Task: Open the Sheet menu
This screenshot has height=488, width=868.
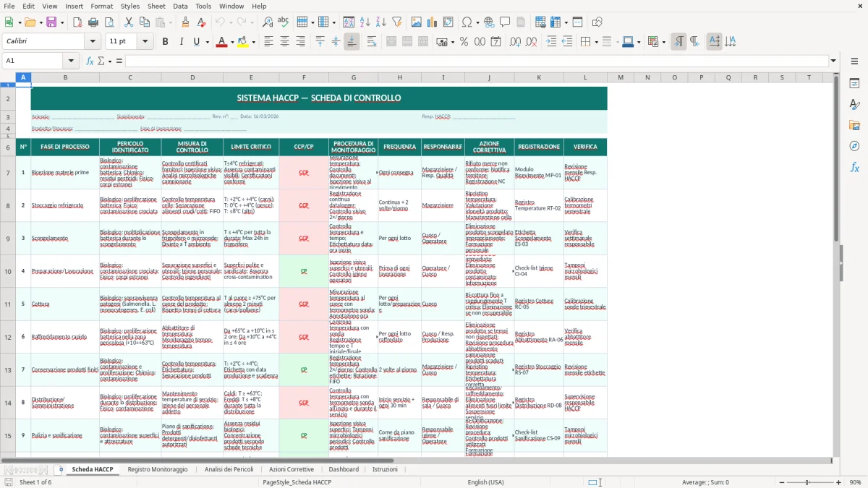Action: tap(156, 6)
